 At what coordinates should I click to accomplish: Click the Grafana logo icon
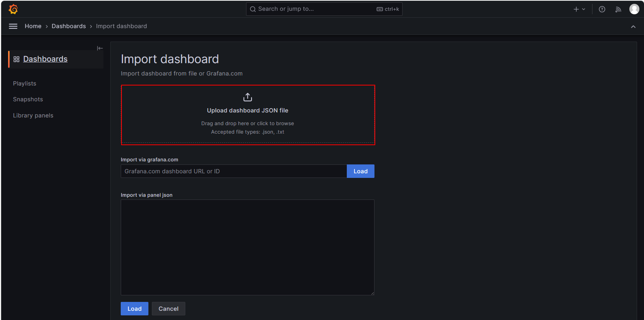point(13,9)
